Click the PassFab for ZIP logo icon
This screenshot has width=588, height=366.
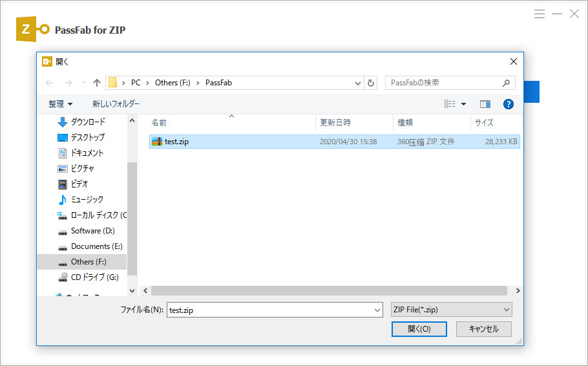point(33,29)
